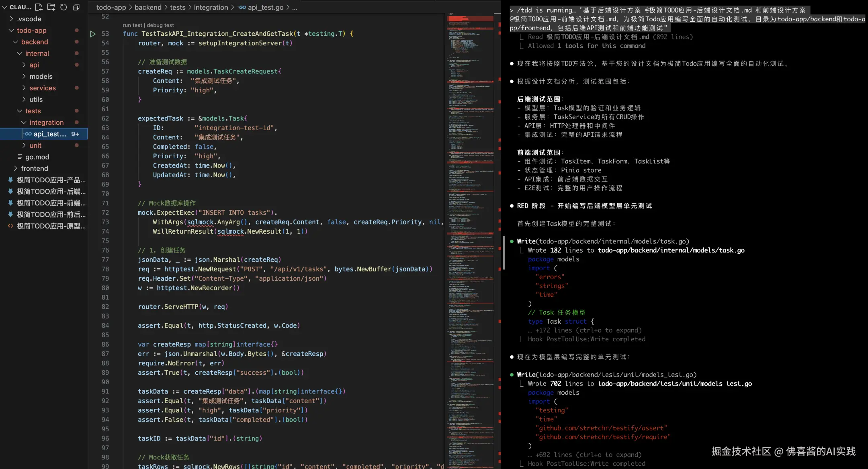The height and width of the screenshot is (469, 868).
Task: Click the minimap code overview
Action: [470, 201]
